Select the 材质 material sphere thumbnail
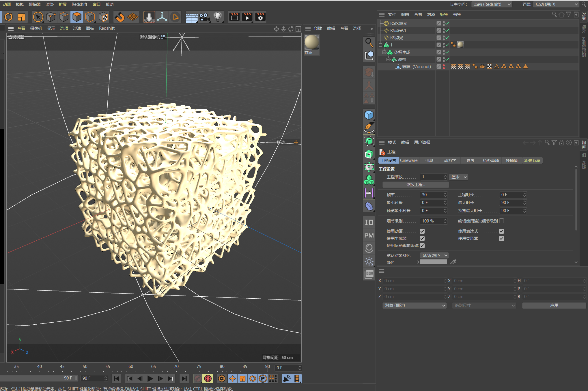 tap(312, 42)
